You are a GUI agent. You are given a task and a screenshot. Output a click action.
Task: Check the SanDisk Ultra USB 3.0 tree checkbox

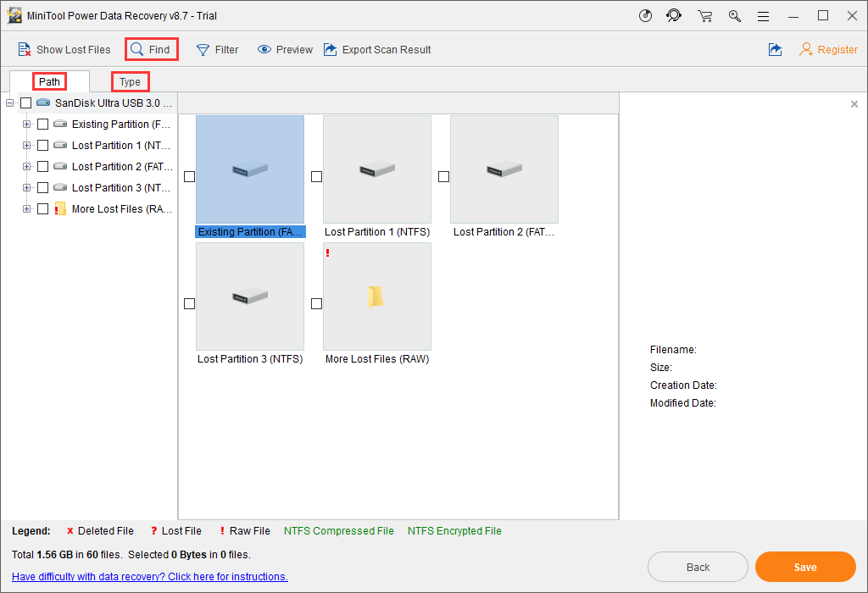coord(25,103)
